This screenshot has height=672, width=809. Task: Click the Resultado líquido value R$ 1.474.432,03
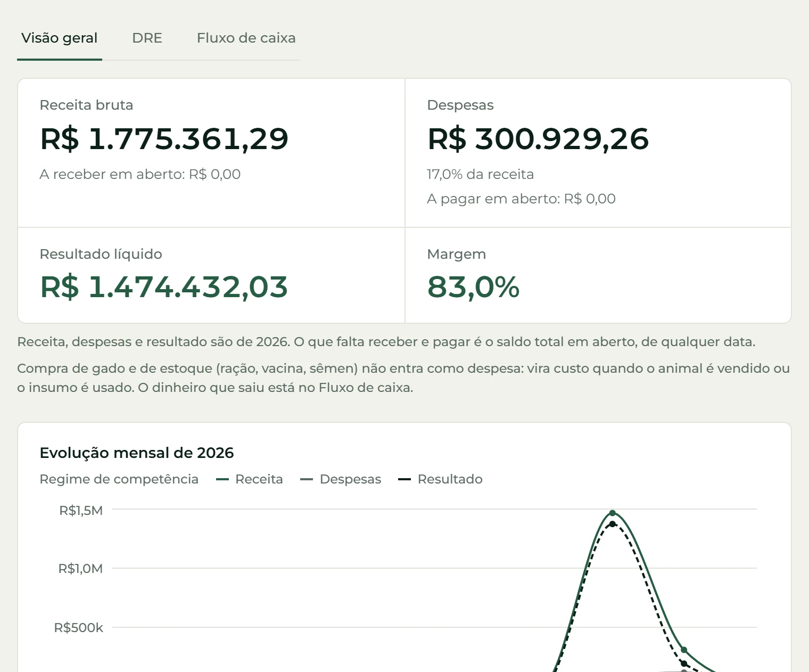(164, 287)
